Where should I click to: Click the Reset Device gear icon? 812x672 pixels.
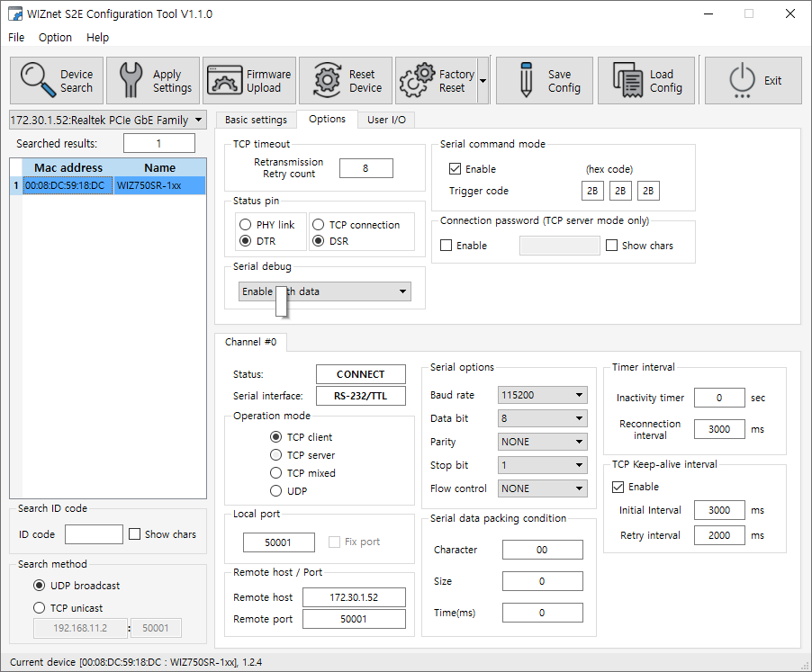(x=328, y=80)
